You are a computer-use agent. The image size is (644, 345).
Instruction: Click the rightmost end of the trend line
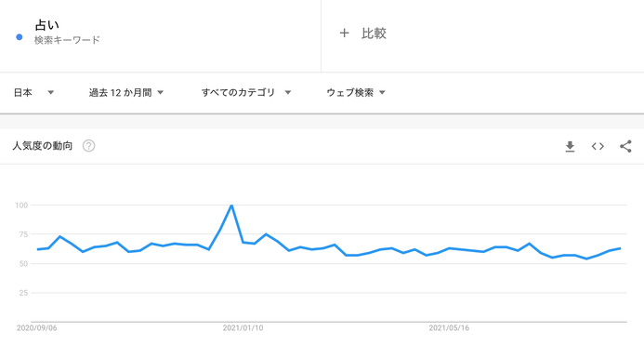pyautogui.click(x=620, y=248)
